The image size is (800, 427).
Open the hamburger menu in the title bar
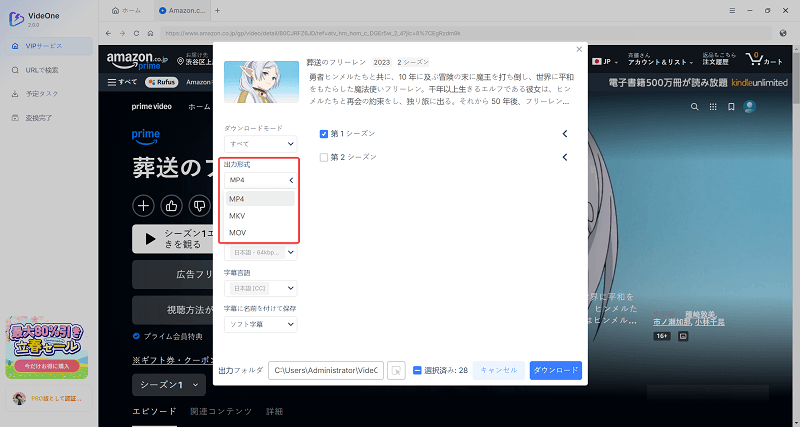pyautogui.click(x=732, y=10)
